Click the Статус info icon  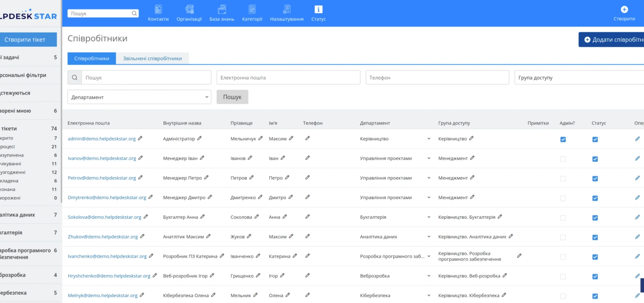pos(318,9)
